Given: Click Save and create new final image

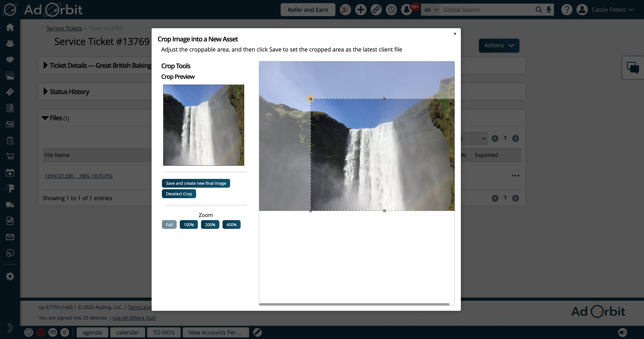Looking at the screenshot, I should [x=196, y=183].
